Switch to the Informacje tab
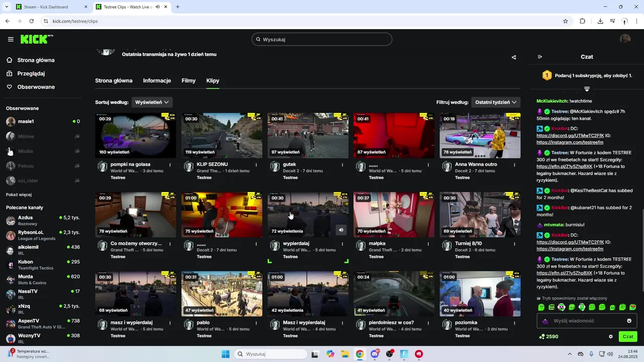Viewport: 644px width, 362px height. pyautogui.click(x=157, y=80)
